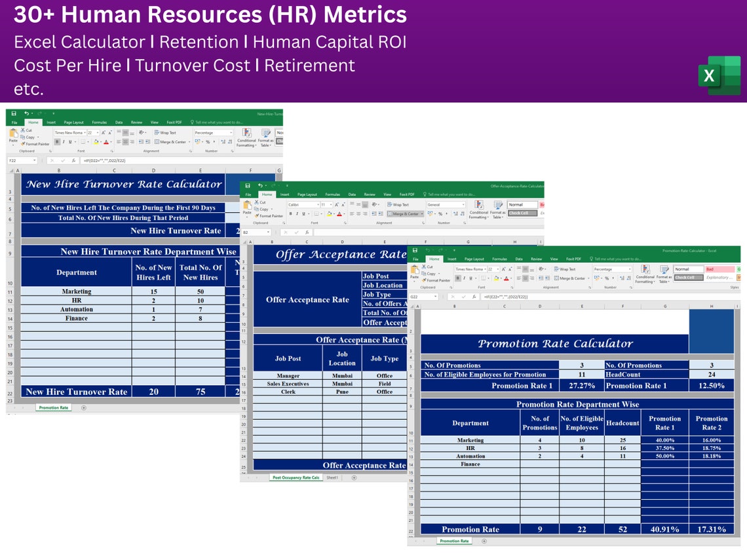
Task: Expand the Percentage number format dropdown in New Hire window
Action: pos(231,133)
